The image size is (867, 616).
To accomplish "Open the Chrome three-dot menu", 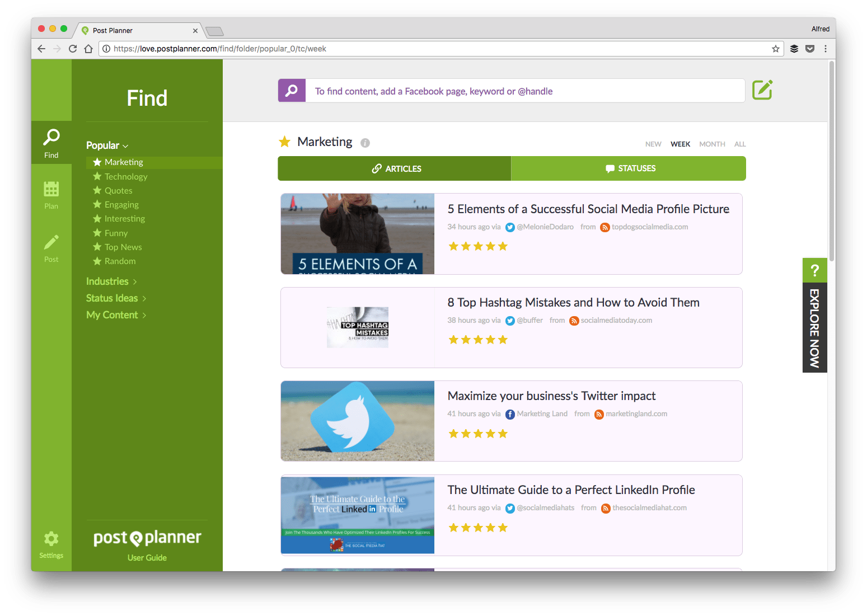I will click(x=825, y=49).
